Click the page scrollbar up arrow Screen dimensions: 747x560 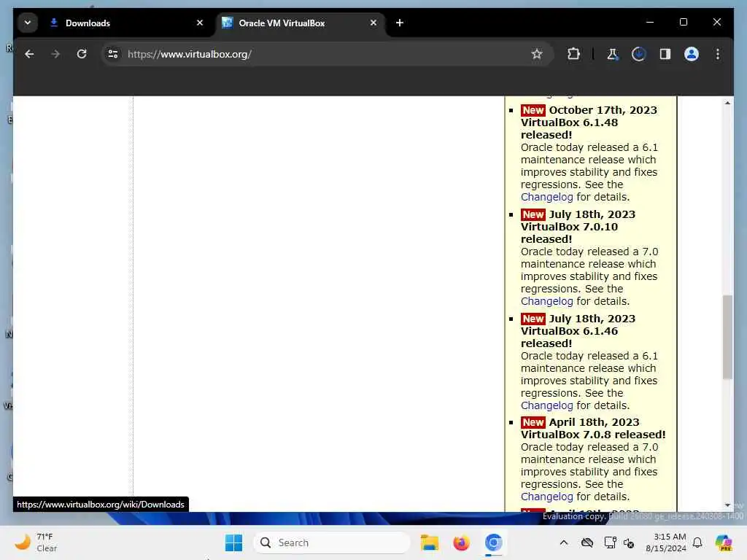[727, 103]
